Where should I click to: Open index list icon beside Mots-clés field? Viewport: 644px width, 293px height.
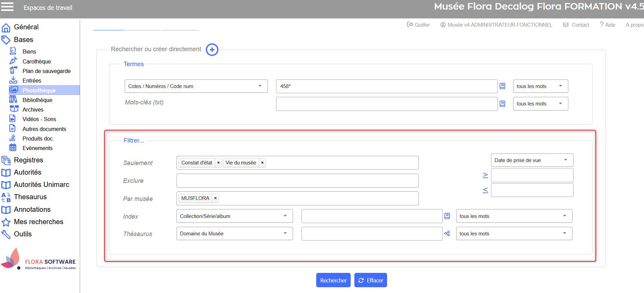click(x=502, y=104)
